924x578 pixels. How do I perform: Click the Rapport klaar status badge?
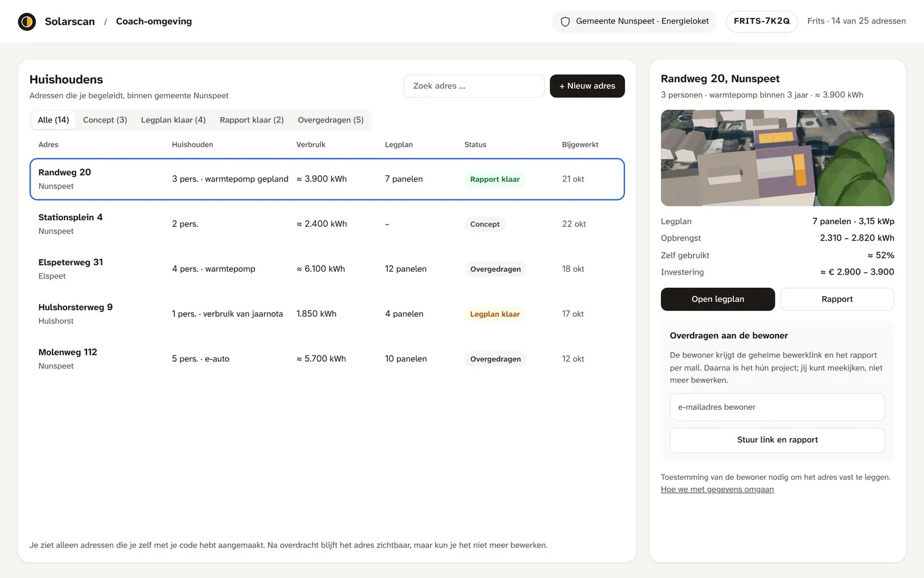pos(495,179)
